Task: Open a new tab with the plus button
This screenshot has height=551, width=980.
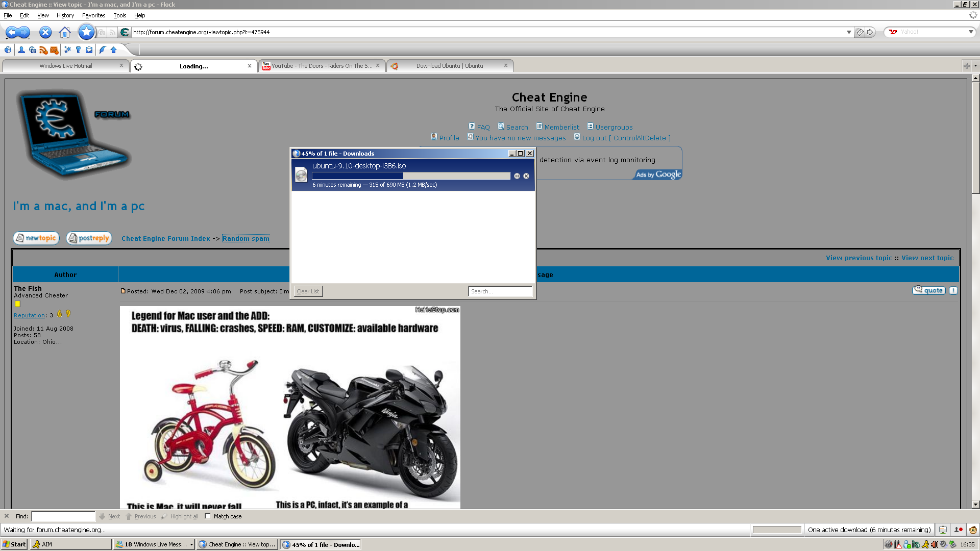Action: tap(966, 66)
